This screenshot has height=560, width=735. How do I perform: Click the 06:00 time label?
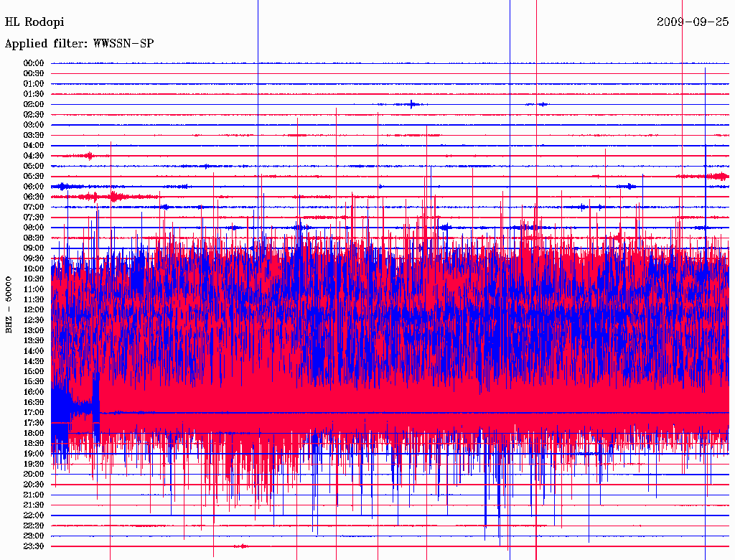click(x=33, y=187)
